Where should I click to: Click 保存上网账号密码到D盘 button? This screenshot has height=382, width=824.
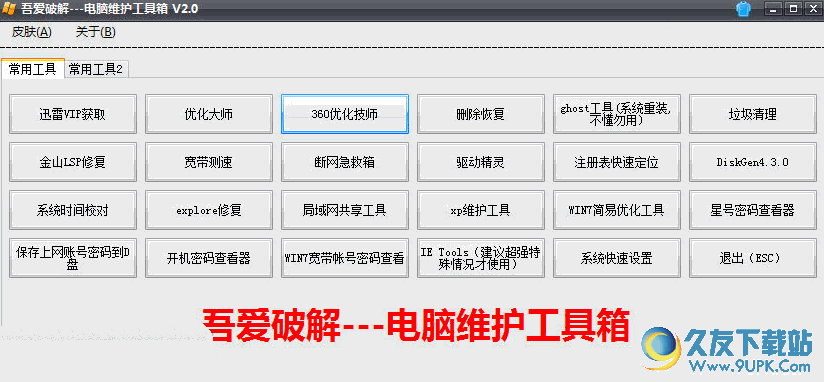coord(73,258)
